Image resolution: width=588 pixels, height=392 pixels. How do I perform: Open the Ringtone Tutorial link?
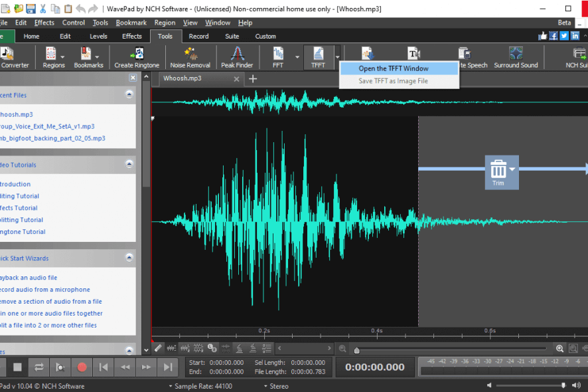pyautogui.click(x=23, y=232)
